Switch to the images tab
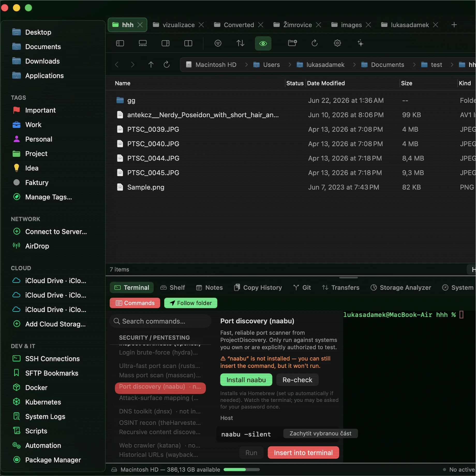 351,25
